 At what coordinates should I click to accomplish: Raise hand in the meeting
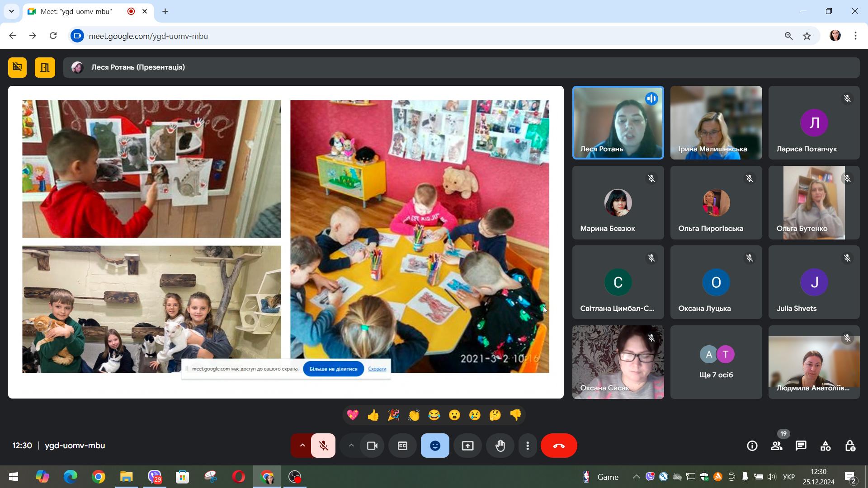tap(500, 446)
